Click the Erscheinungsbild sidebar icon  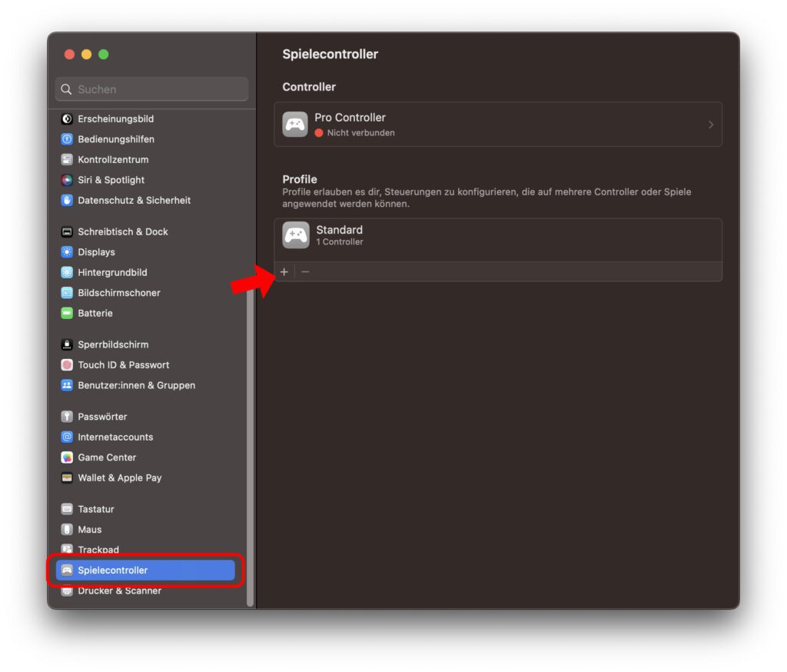(67, 119)
